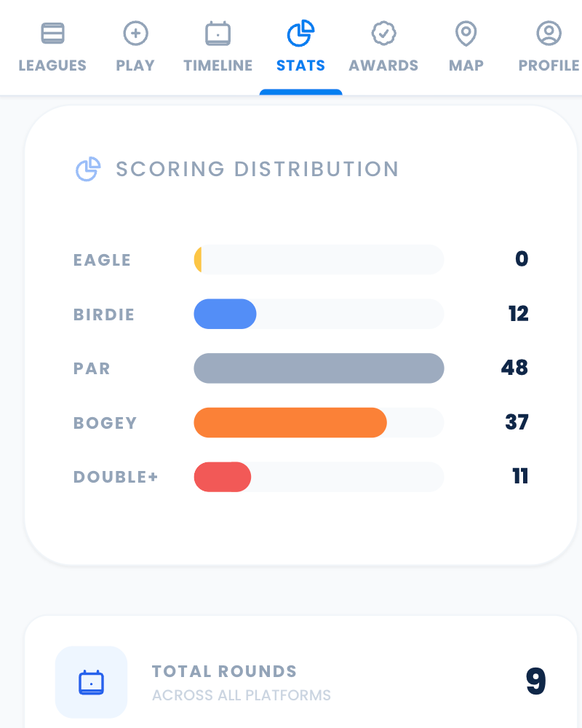
Task: Click the Stats pie chart icon
Action: click(300, 33)
